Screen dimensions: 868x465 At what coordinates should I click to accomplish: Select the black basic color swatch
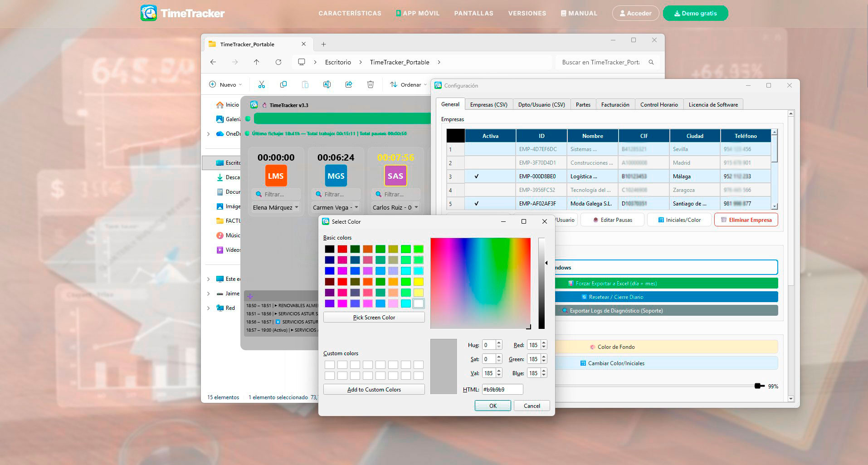(330, 249)
